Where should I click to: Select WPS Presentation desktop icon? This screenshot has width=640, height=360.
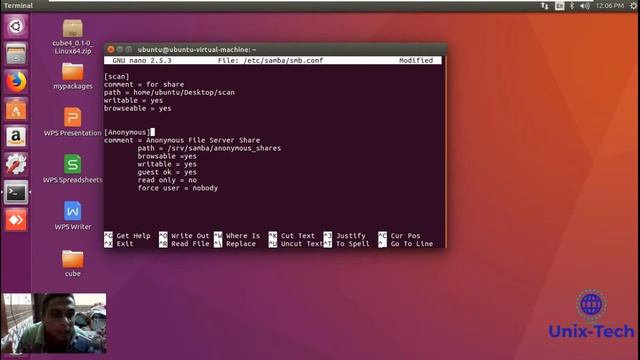[x=73, y=122]
